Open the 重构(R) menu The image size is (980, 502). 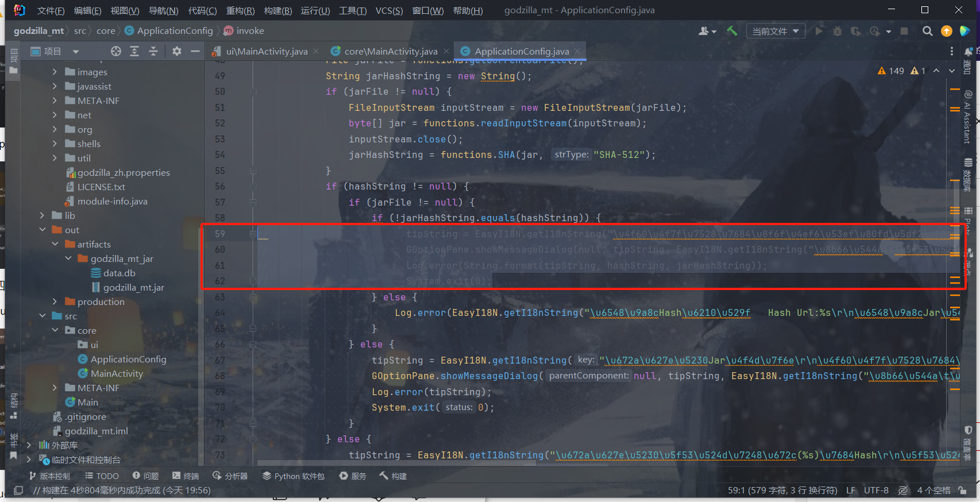[240, 10]
